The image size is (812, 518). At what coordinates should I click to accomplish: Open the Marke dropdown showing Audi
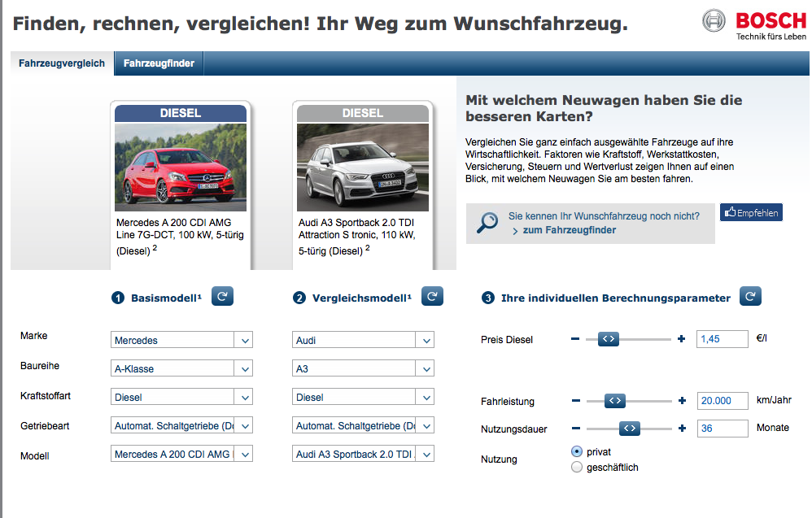click(363, 340)
